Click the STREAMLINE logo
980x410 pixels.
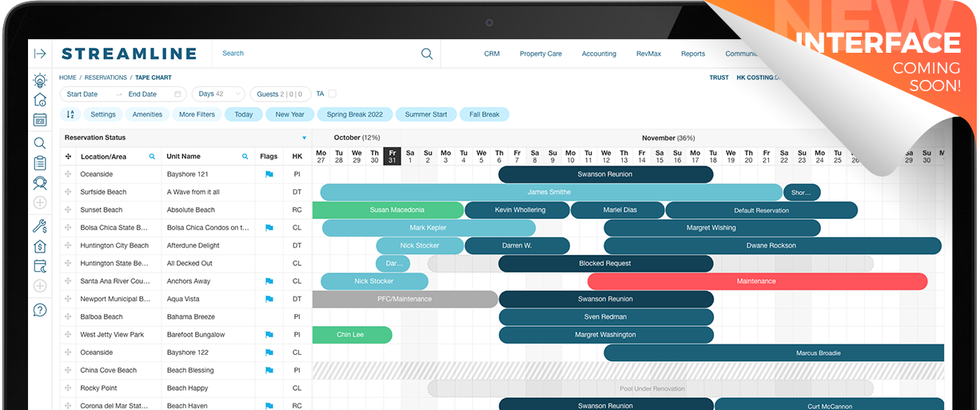coord(129,54)
